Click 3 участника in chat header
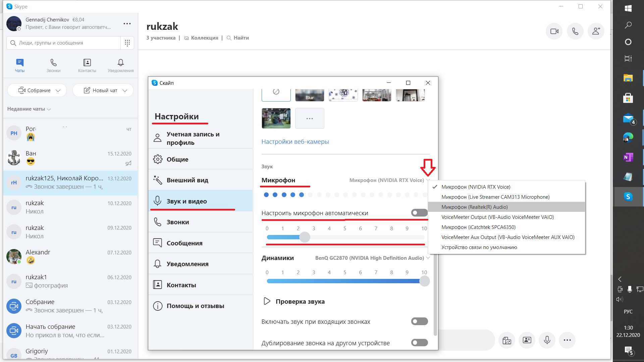Image resolution: width=644 pixels, height=362 pixels. (x=161, y=38)
